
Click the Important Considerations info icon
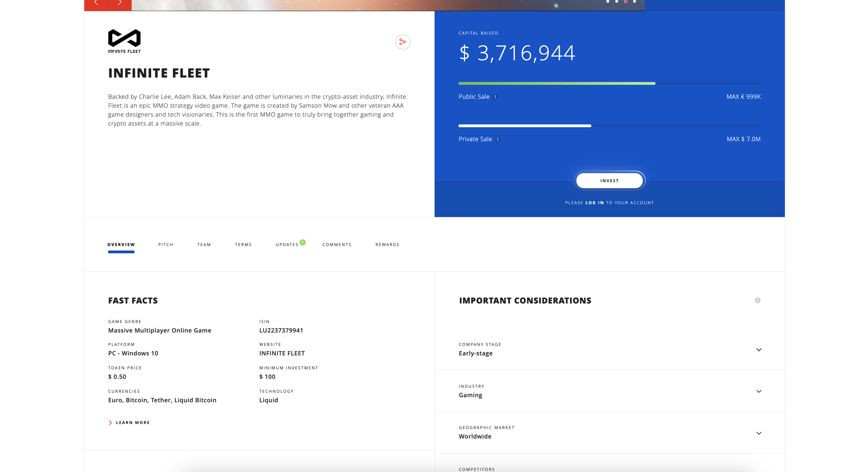[x=758, y=300]
